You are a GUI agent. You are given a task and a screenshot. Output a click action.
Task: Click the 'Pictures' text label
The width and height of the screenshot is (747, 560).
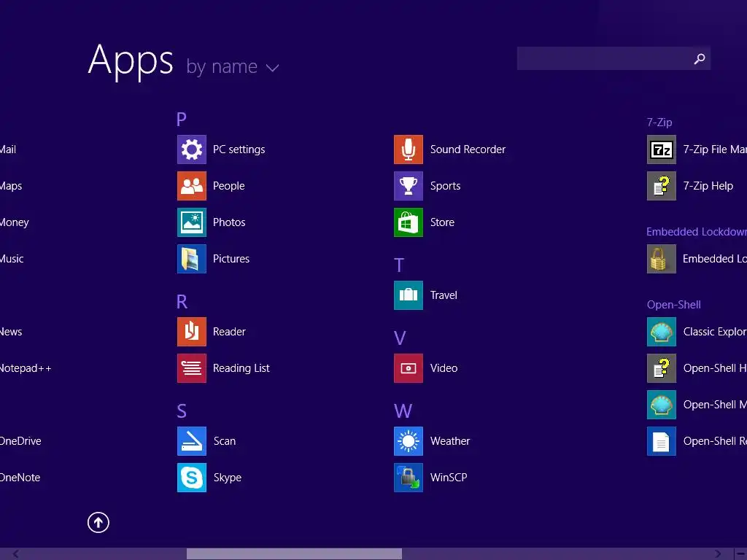coord(231,259)
